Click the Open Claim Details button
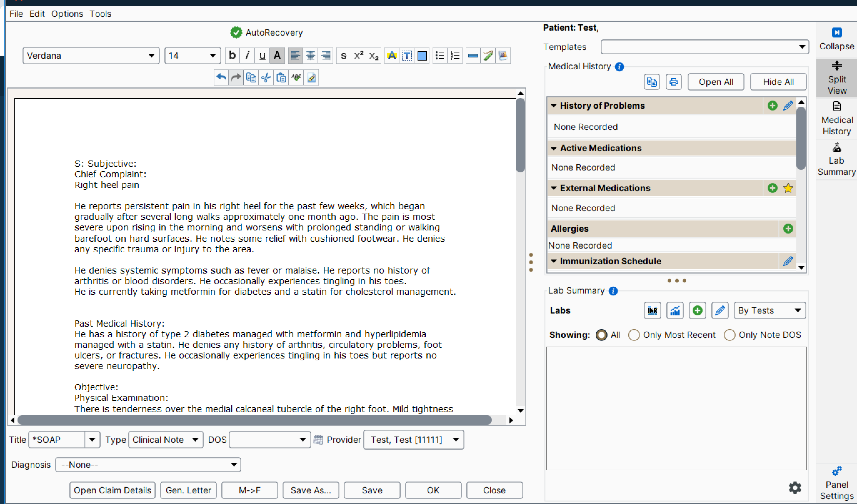 click(112, 490)
